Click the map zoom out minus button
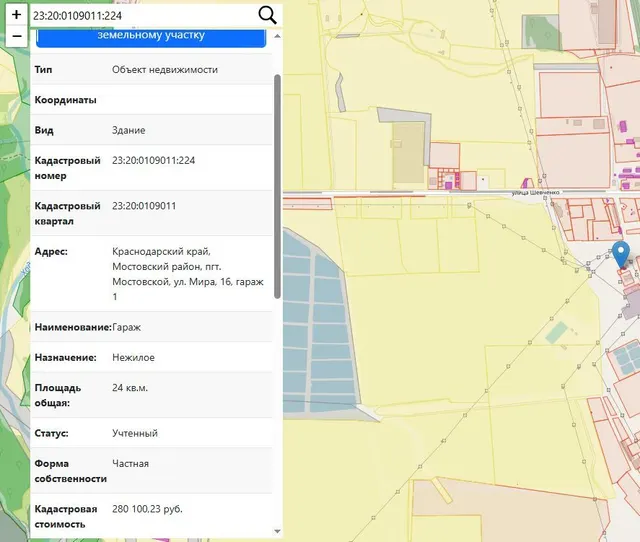This screenshot has height=542, width=640. coord(16,36)
